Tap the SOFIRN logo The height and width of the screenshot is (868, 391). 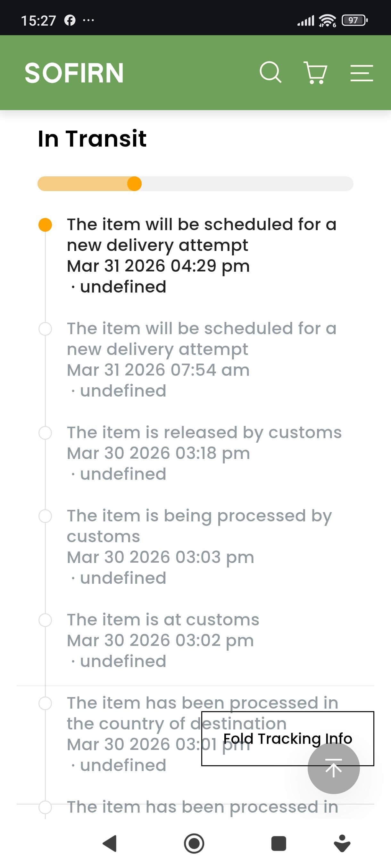[74, 73]
